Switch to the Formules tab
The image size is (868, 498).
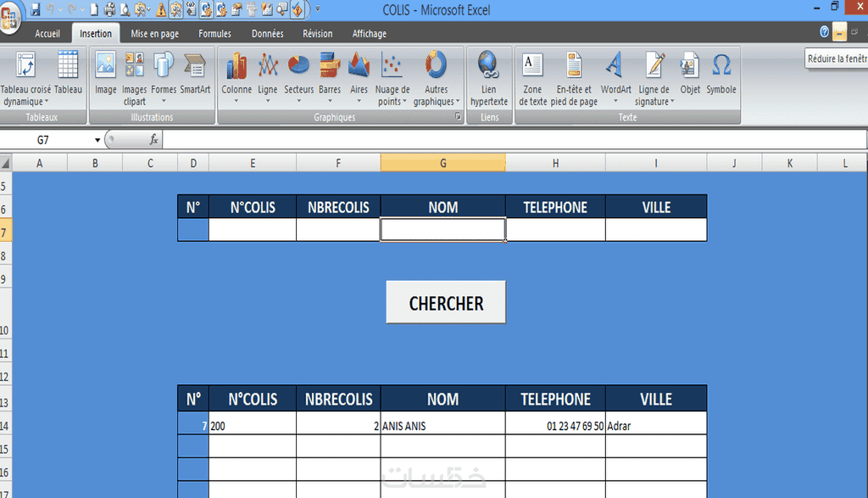click(214, 34)
